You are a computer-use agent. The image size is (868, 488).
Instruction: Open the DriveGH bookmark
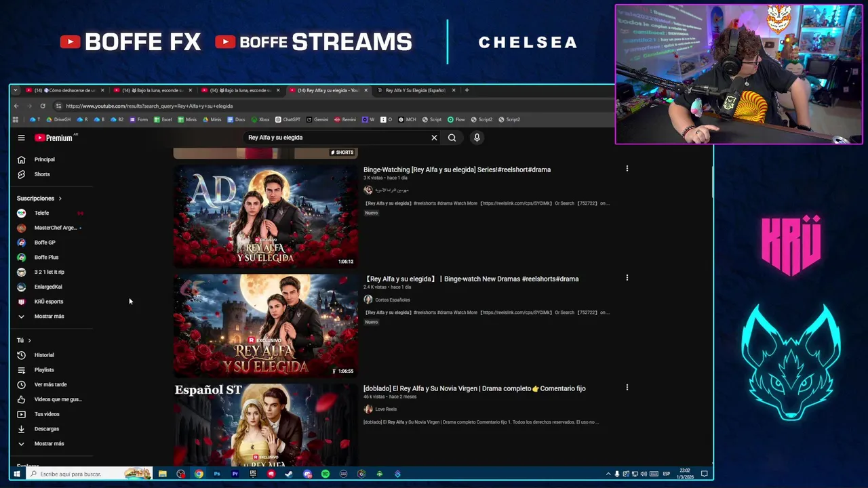59,119
